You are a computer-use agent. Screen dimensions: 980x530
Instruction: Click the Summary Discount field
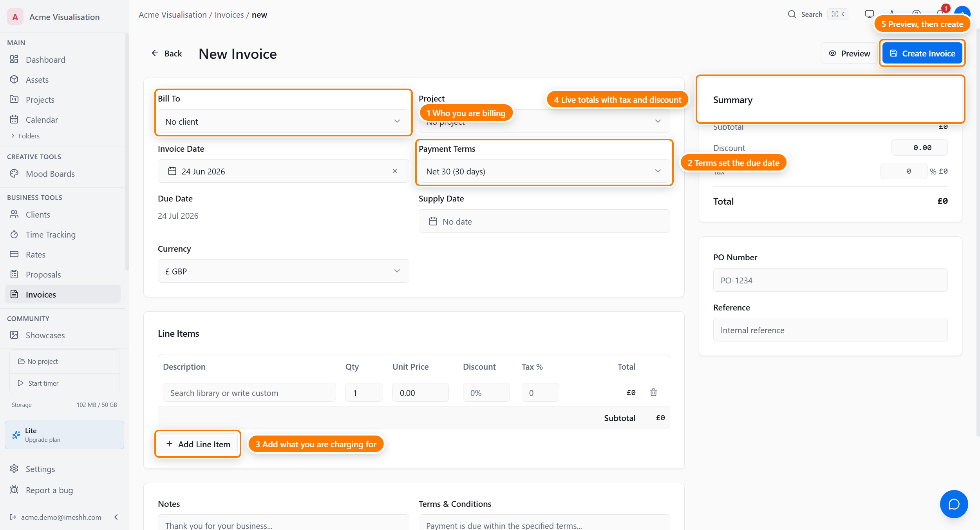pyautogui.click(x=919, y=147)
